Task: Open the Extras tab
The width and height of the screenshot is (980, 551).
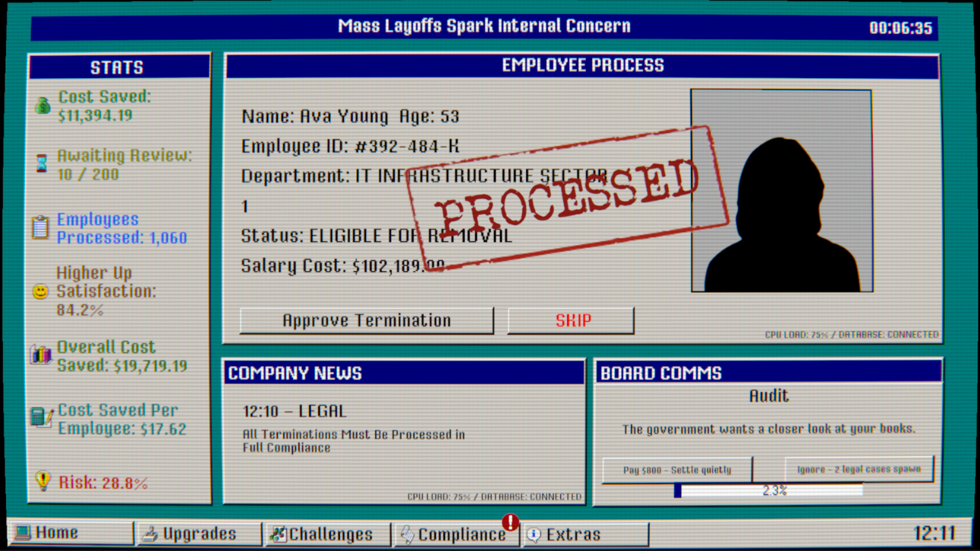Action: [x=585, y=535]
